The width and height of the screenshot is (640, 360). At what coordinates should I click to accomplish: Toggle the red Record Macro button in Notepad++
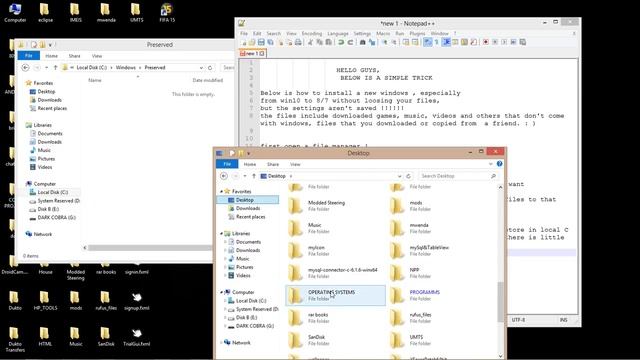coord(485,42)
